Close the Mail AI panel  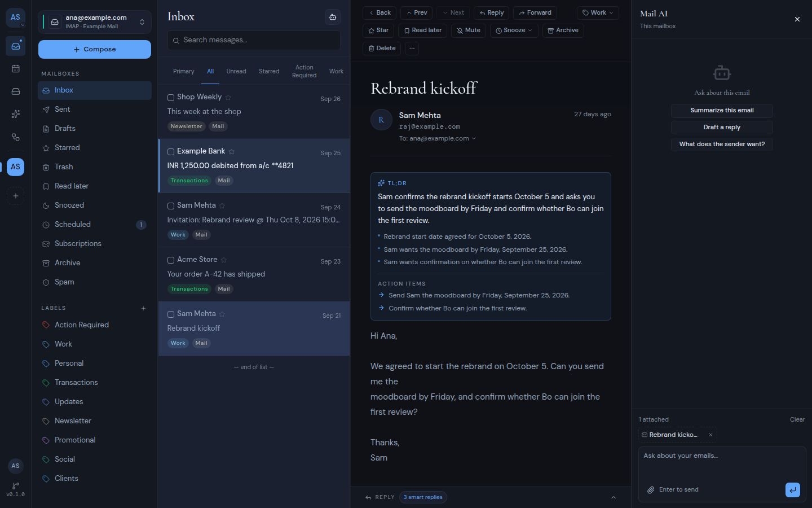point(797,19)
